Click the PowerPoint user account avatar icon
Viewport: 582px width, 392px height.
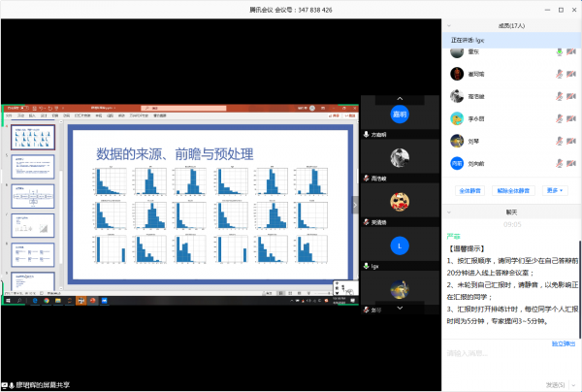(x=312, y=108)
